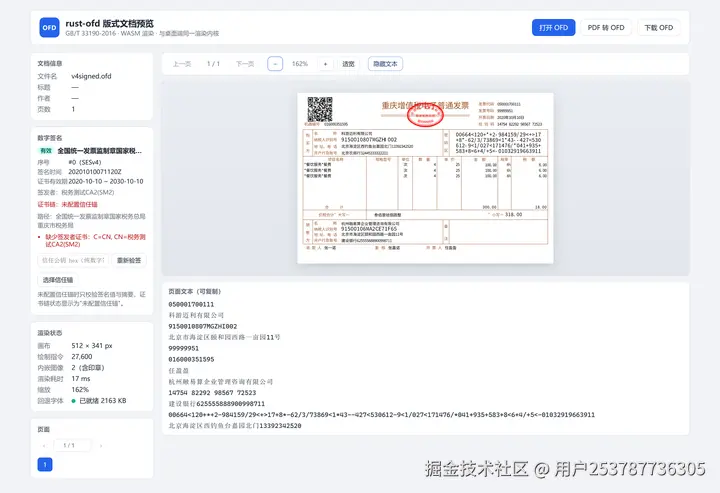Viewport: 720px width, 493px height.
Task: Click 下一页 next page in toolbar
Action: click(245, 64)
